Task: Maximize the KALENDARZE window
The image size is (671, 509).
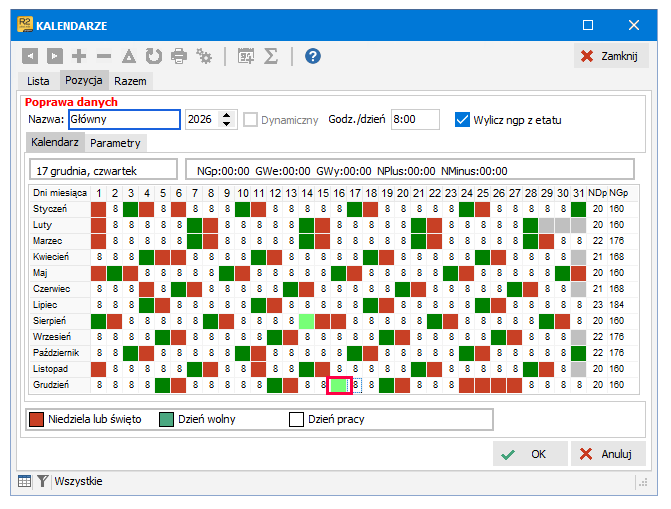Action: (588, 25)
